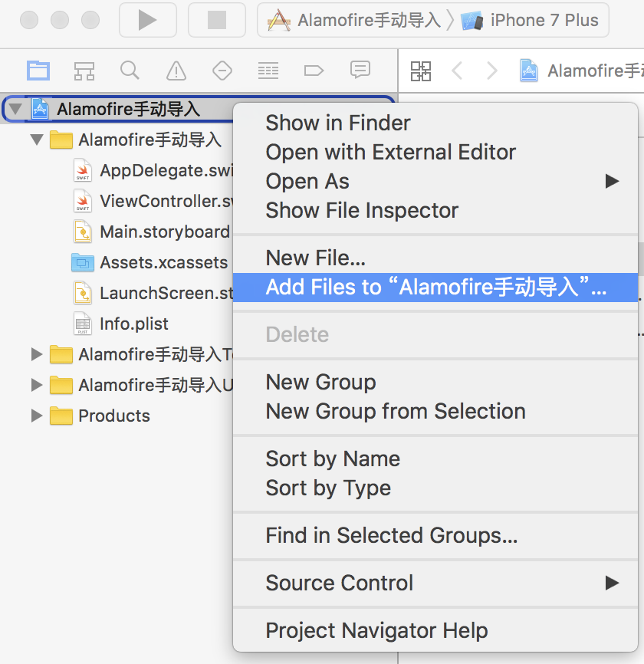Choose New File… from context menu
Screen dimensions: 644x664
pos(435,258)
